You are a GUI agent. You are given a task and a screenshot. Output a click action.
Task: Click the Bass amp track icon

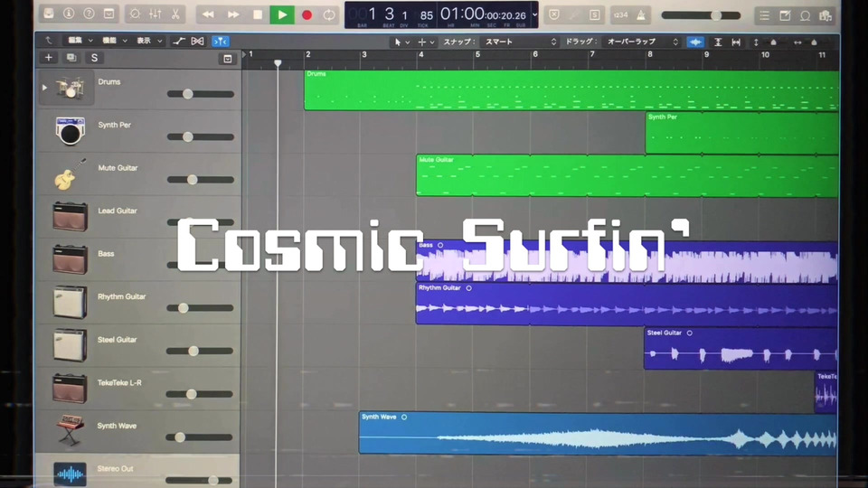click(x=70, y=259)
